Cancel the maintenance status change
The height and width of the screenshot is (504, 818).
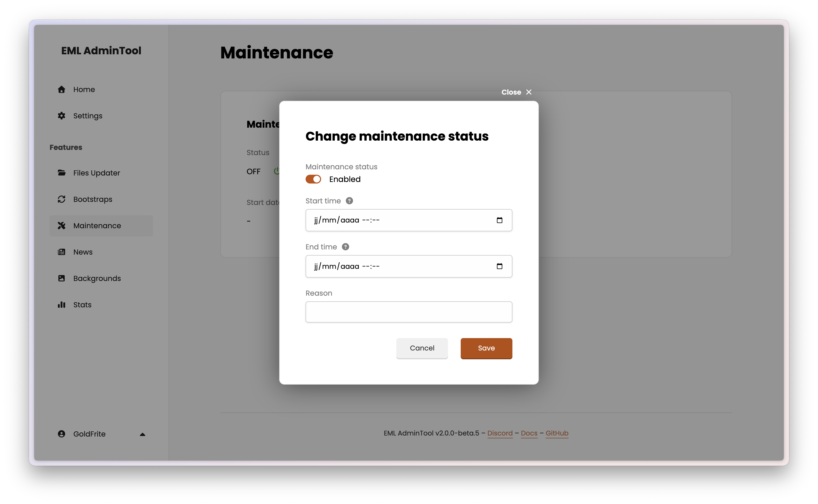tap(422, 348)
